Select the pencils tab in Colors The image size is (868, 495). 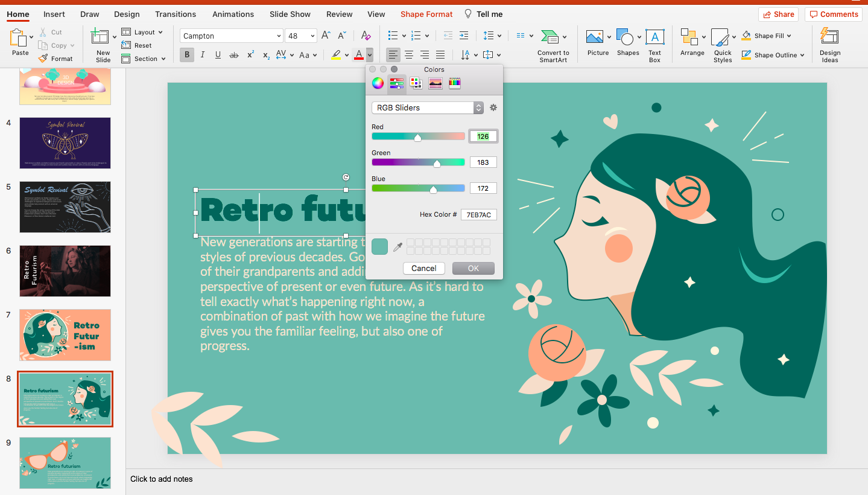(x=455, y=83)
